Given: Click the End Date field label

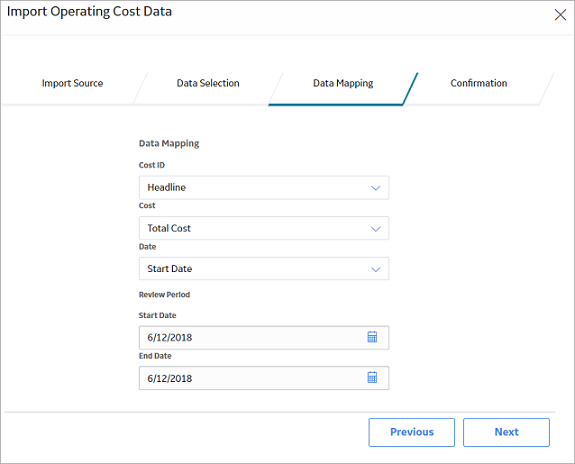Looking at the screenshot, I should (x=155, y=356).
